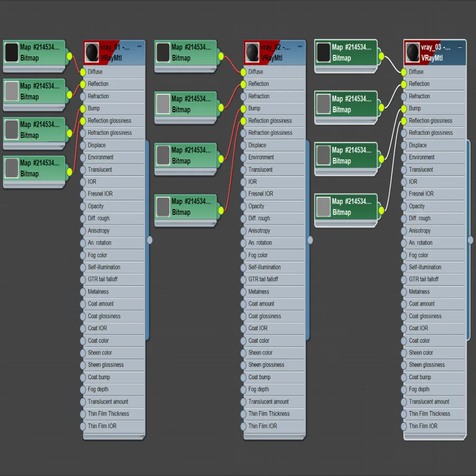Click output socket of top bitmap feeding vray_03
476x476 pixels.
point(381,56)
